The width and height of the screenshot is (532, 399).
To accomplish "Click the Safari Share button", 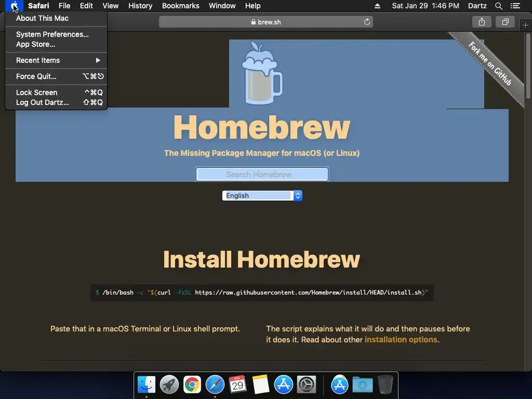I will click(x=482, y=22).
